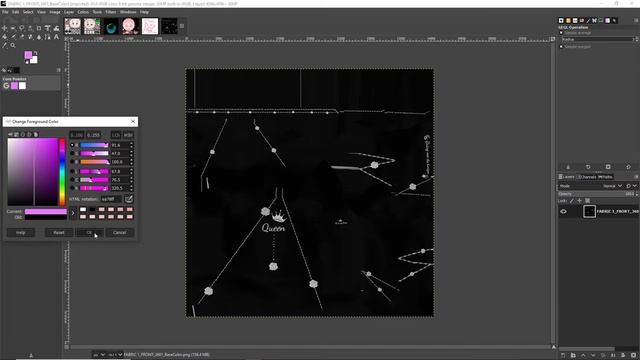Delete tool preset icon in Tool Options
The width and height of the screenshot is (640, 360).
click(x=608, y=167)
